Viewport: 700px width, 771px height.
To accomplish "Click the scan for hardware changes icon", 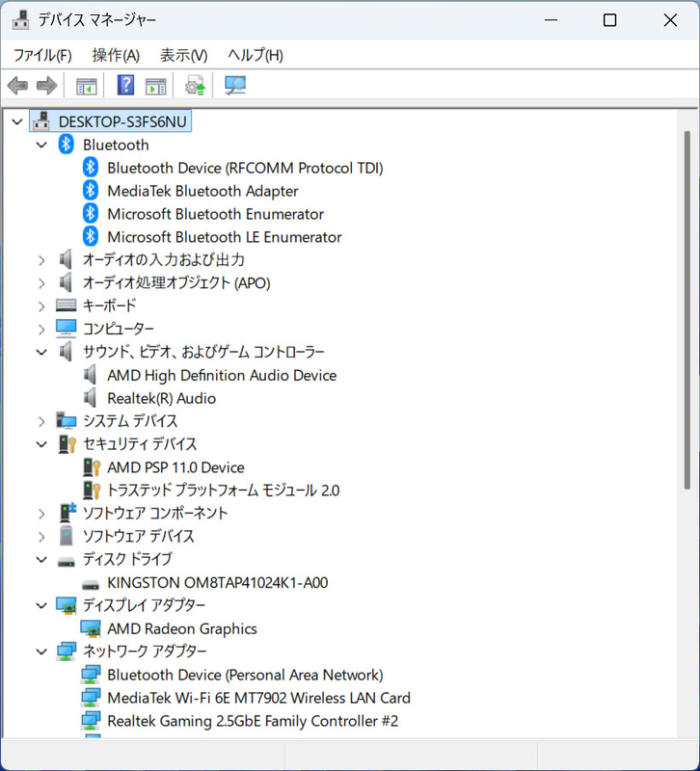I will coord(235,86).
